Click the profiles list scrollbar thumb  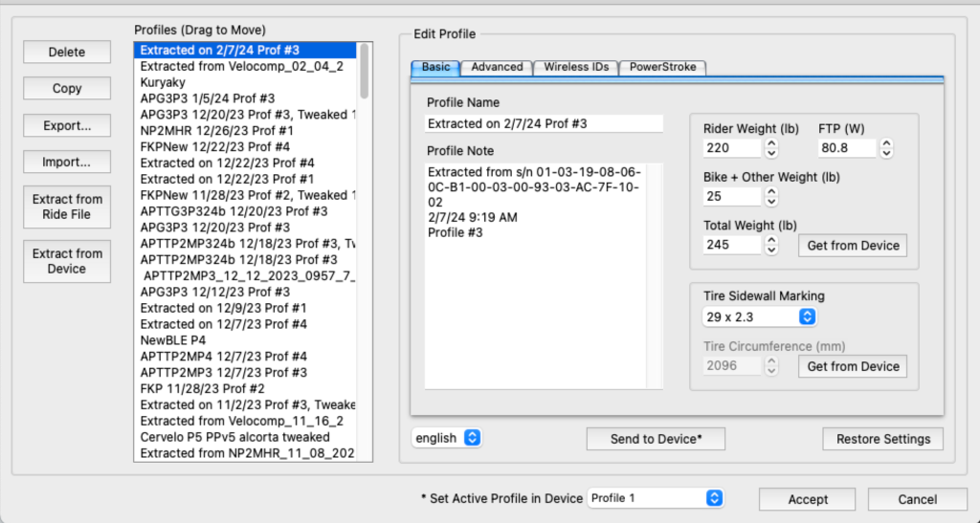click(x=365, y=71)
